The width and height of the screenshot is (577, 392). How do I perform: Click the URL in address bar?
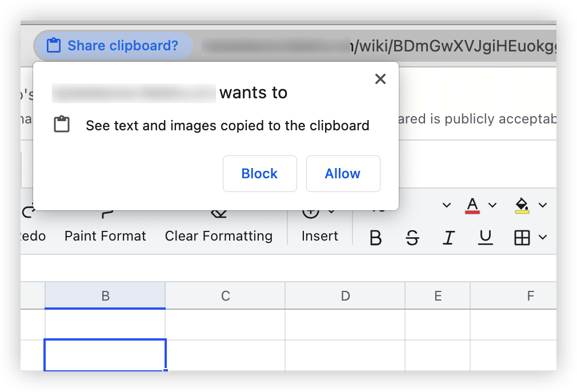(379, 46)
